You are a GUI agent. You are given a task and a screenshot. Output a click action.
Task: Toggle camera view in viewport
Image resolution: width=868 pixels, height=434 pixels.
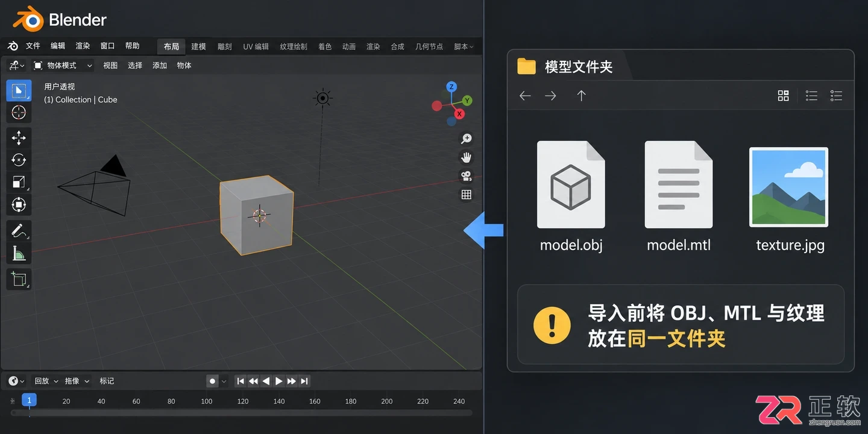coord(466,176)
